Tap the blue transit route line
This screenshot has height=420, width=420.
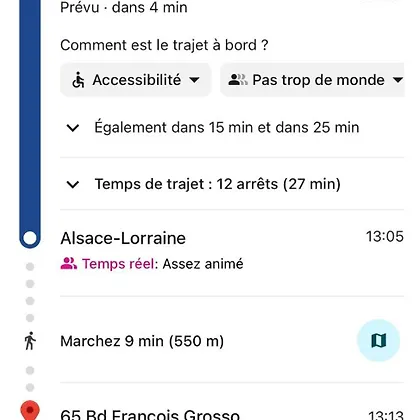pyautogui.click(x=30, y=113)
